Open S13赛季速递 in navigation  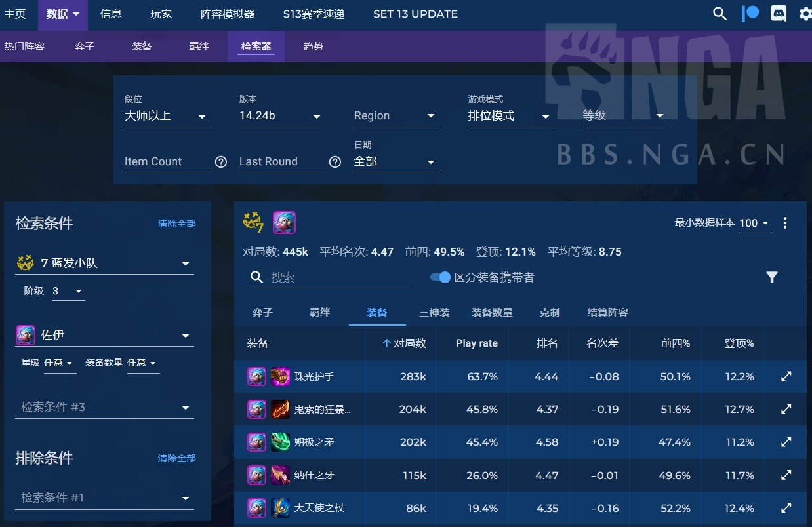pyautogui.click(x=314, y=14)
